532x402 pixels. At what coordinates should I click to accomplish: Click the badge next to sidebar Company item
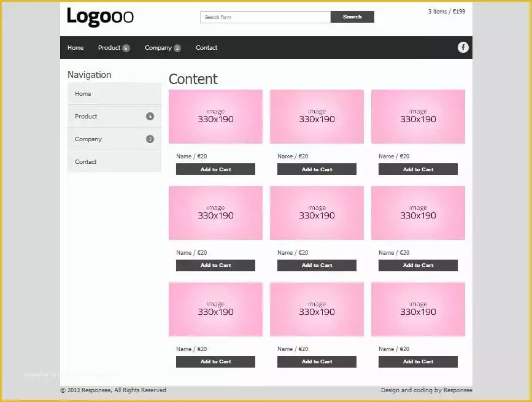(150, 139)
